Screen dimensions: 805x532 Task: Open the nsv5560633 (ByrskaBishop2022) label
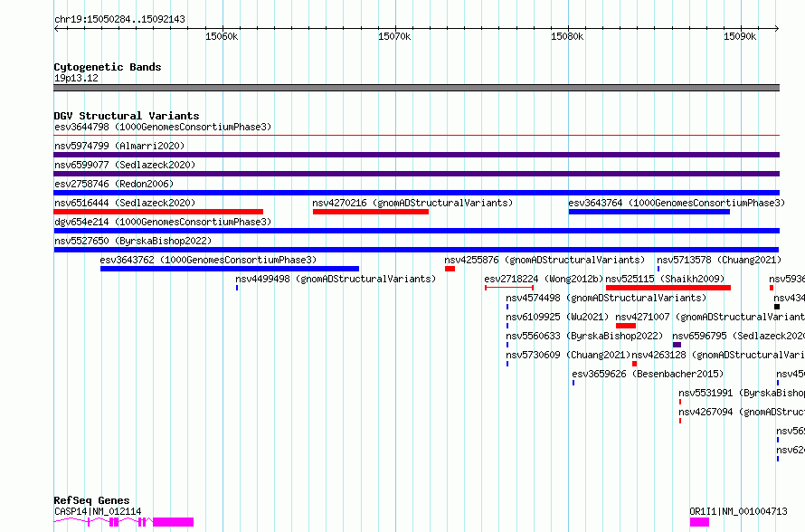(x=584, y=336)
